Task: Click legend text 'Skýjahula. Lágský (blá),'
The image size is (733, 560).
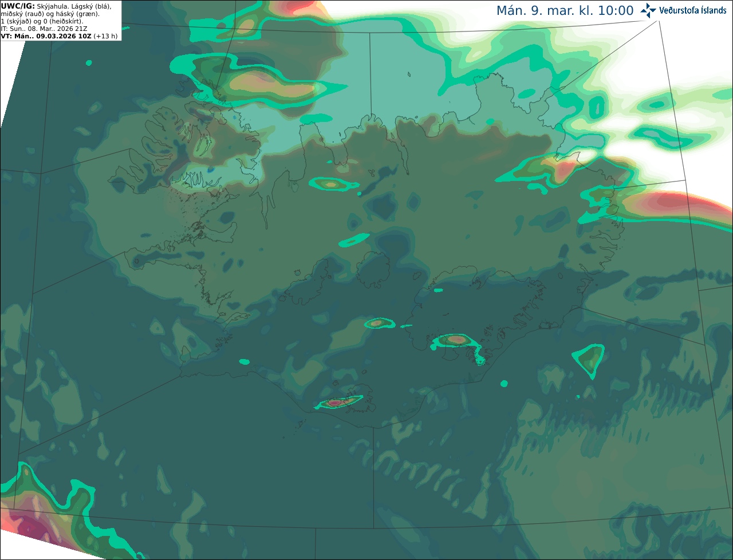Action: point(74,6)
